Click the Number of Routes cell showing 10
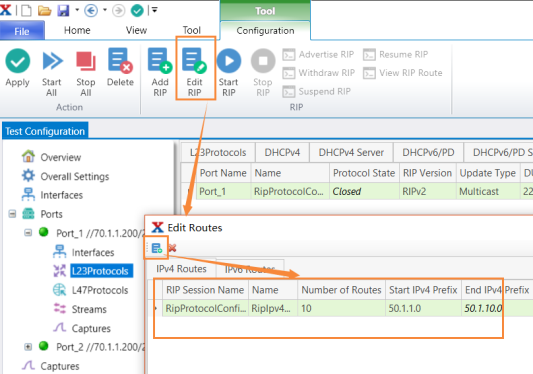 click(341, 308)
